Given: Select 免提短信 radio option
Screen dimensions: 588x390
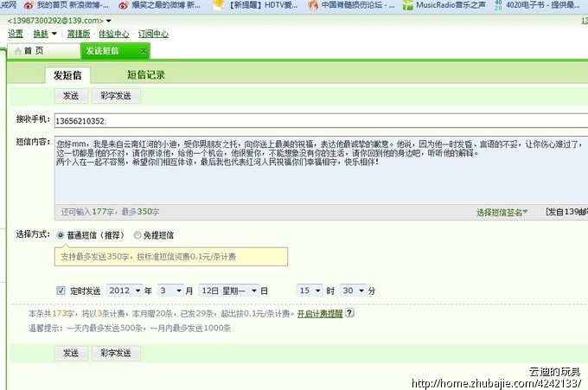Looking at the screenshot, I should pos(137,235).
